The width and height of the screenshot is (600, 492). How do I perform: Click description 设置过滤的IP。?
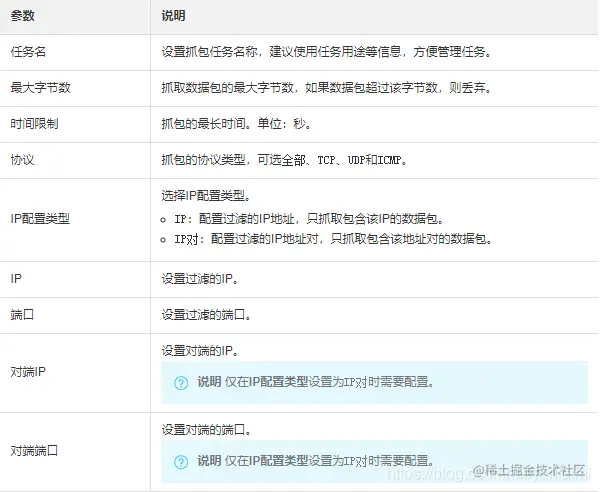click(x=200, y=279)
